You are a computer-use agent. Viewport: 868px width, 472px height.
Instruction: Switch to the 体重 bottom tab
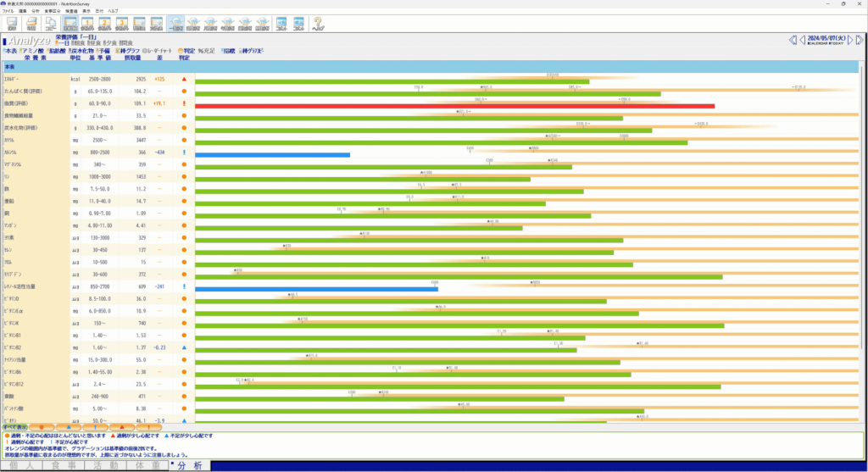click(147, 465)
